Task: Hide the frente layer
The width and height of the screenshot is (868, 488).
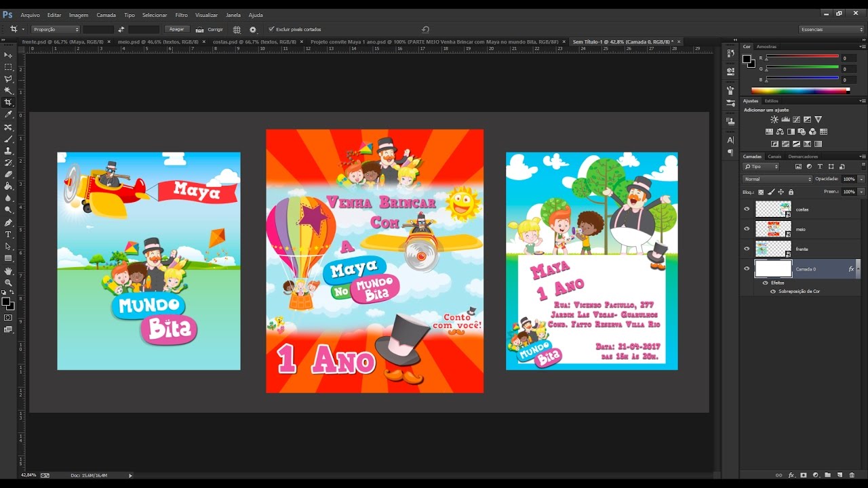Action: (x=747, y=249)
